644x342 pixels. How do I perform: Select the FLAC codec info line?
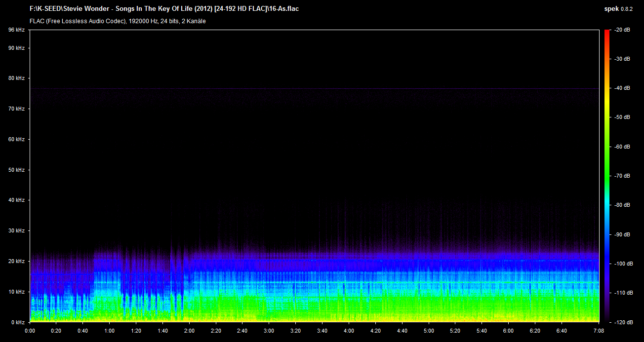click(118, 21)
